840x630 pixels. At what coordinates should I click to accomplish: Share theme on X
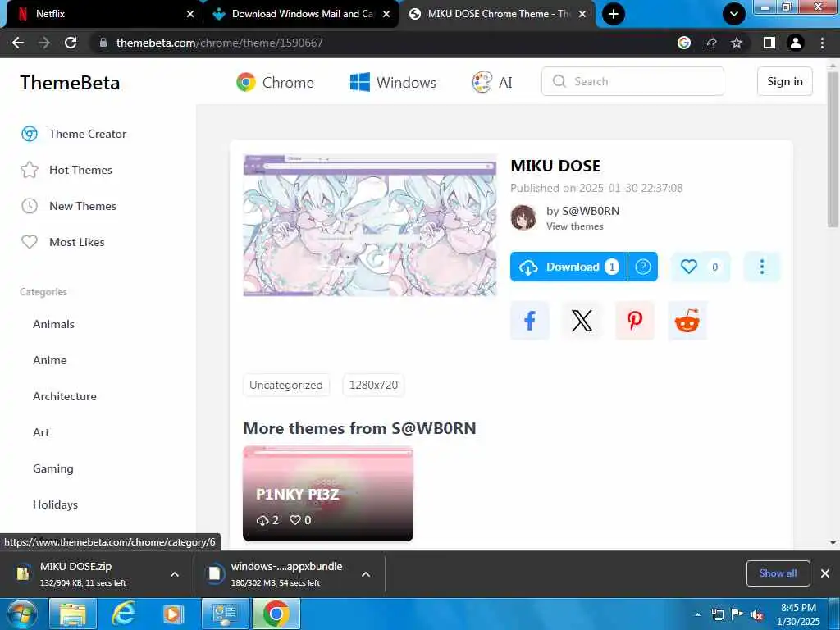582,321
